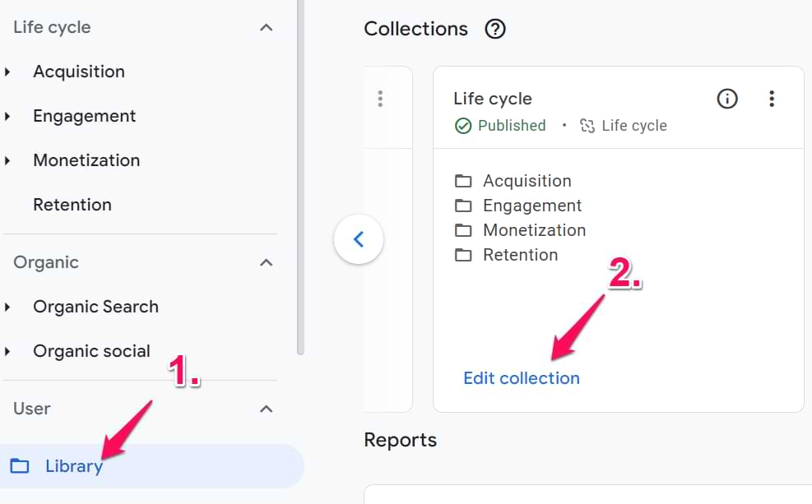Open the Retention report in sidebar

pyautogui.click(x=72, y=205)
